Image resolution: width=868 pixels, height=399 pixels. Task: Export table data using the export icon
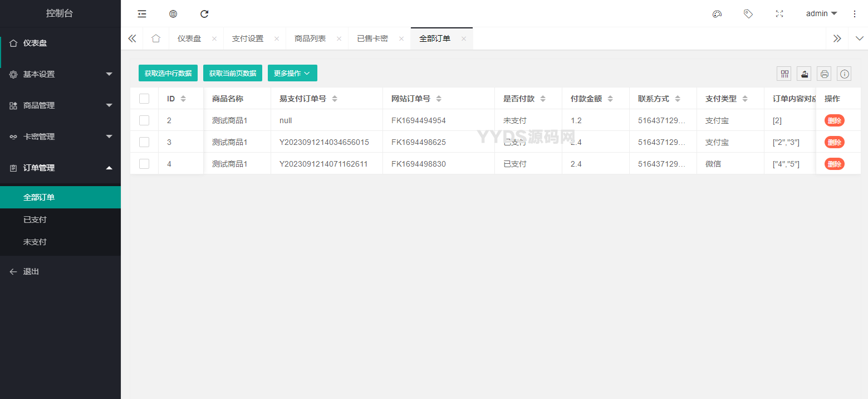coord(805,74)
